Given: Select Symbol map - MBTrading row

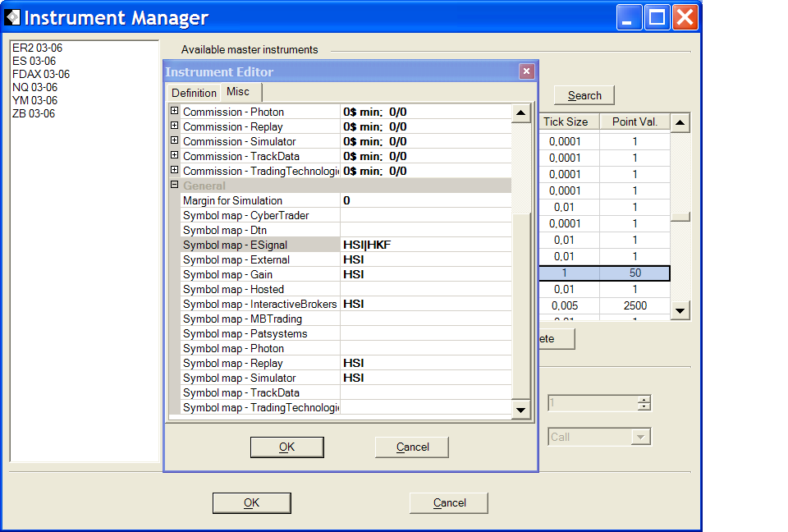Looking at the screenshot, I should click(346, 319).
